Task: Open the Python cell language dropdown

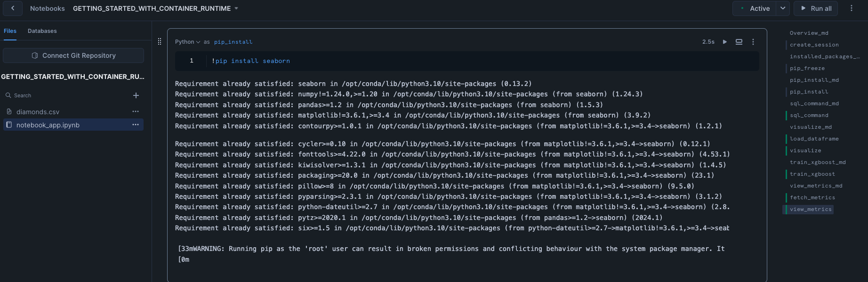Action: point(187,42)
